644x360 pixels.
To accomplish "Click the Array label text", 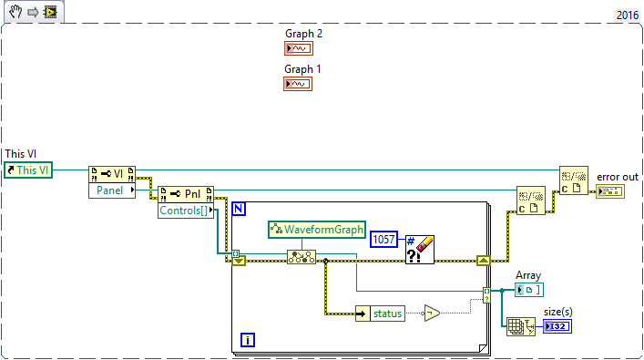I will coord(528,275).
